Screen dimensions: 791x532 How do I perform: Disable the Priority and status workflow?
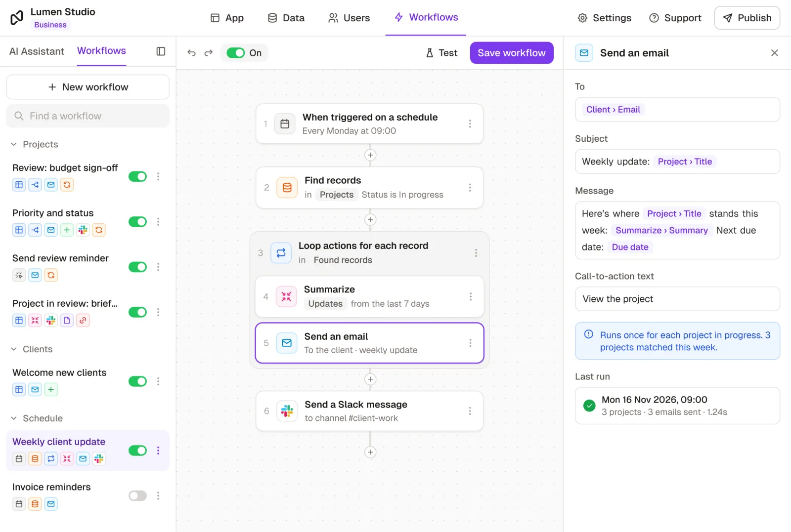click(137, 222)
